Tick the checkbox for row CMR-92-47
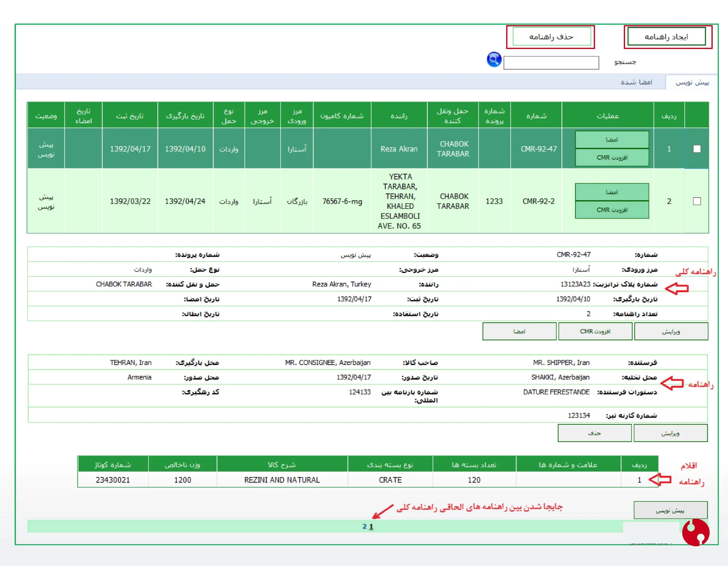The height and width of the screenshot is (566, 728). 697,149
